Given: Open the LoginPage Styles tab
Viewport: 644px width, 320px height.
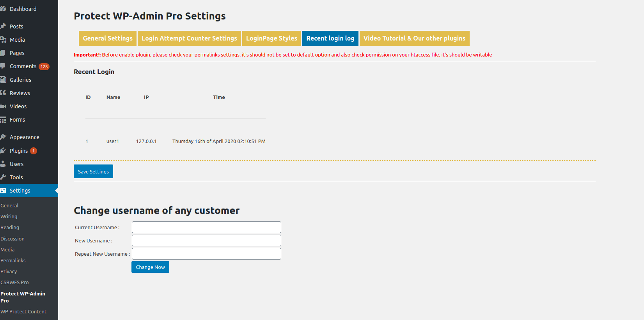Looking at the screenshot, I should click(x=271, y=38).
